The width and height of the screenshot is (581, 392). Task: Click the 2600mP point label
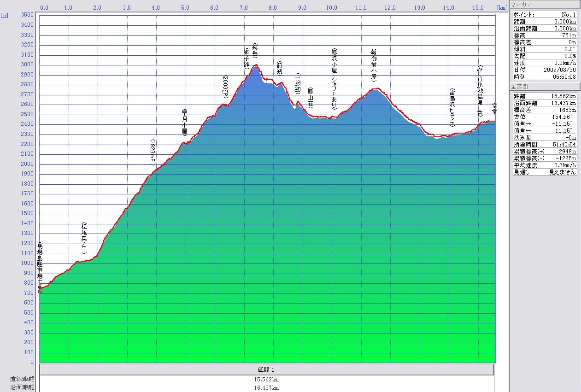point(225,87)
